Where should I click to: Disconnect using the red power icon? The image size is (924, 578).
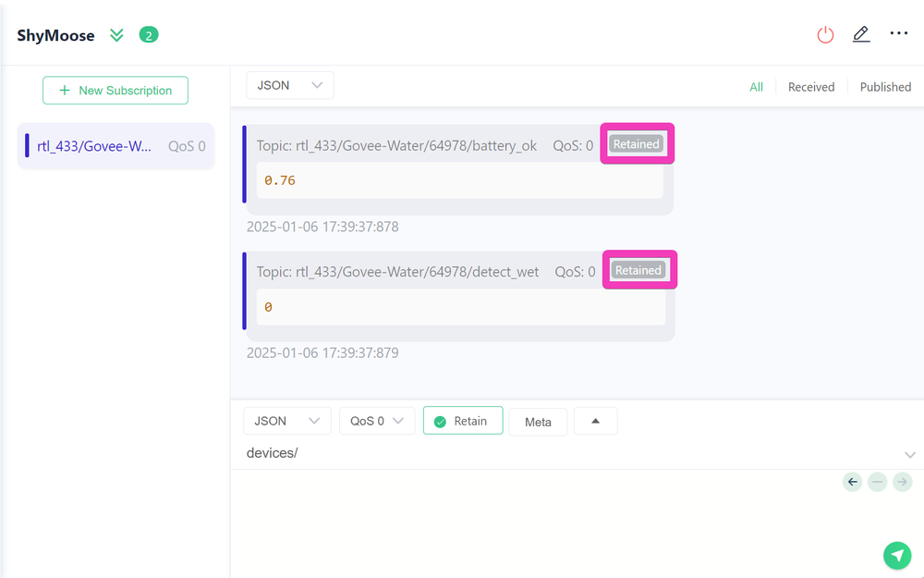[825, 34]
